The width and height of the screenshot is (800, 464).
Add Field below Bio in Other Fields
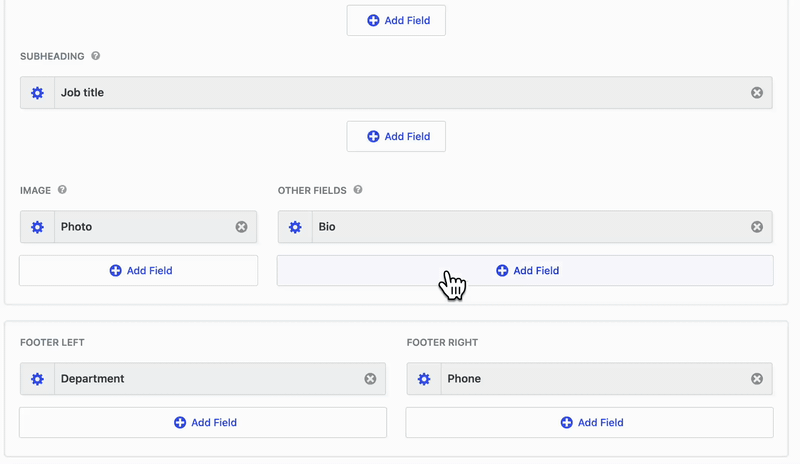525,271
